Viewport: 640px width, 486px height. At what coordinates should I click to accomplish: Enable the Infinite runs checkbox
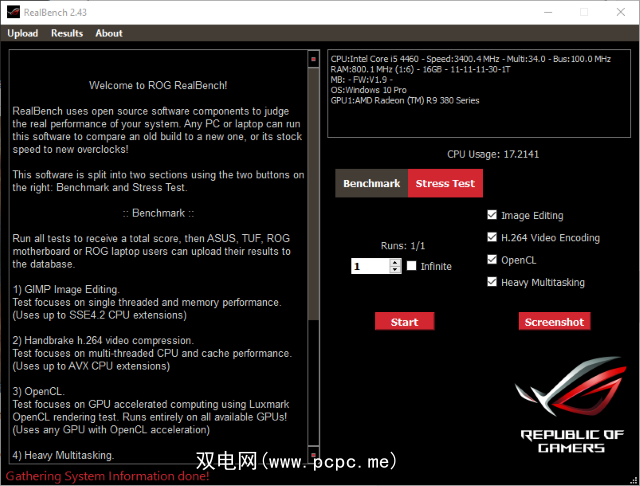pyautogui.click(x=411, y=266)
